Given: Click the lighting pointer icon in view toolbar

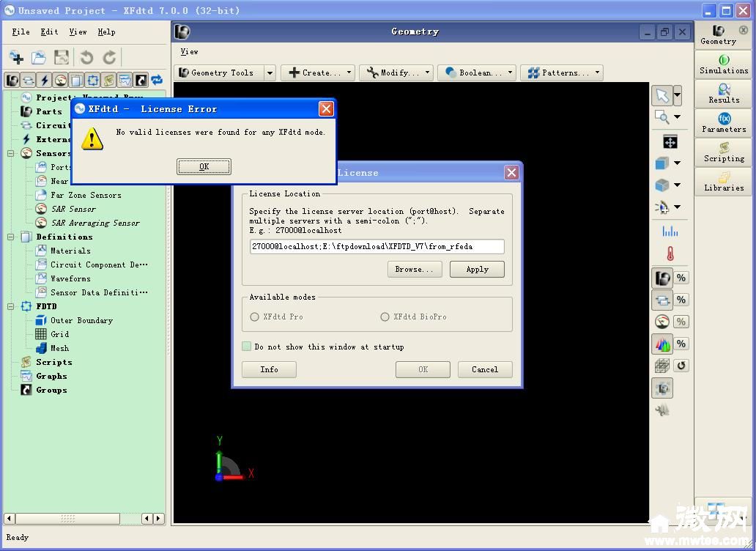Looking at the screenshot, I should click(x=662, y=207).
